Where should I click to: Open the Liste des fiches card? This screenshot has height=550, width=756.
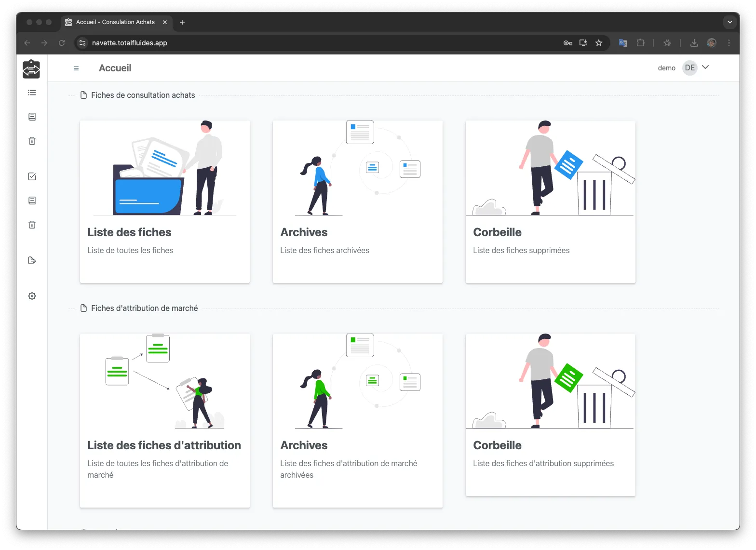pos(165,201)
